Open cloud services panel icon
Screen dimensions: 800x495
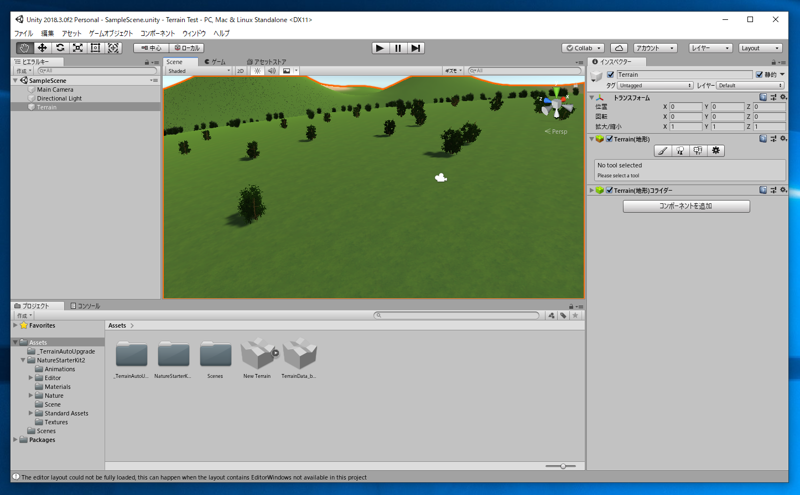tap(619, 48)
